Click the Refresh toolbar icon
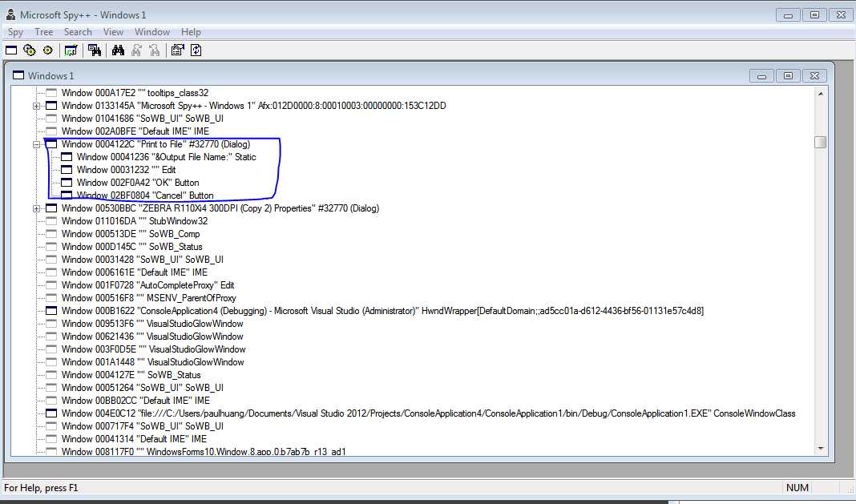 [x=196, y=50]
